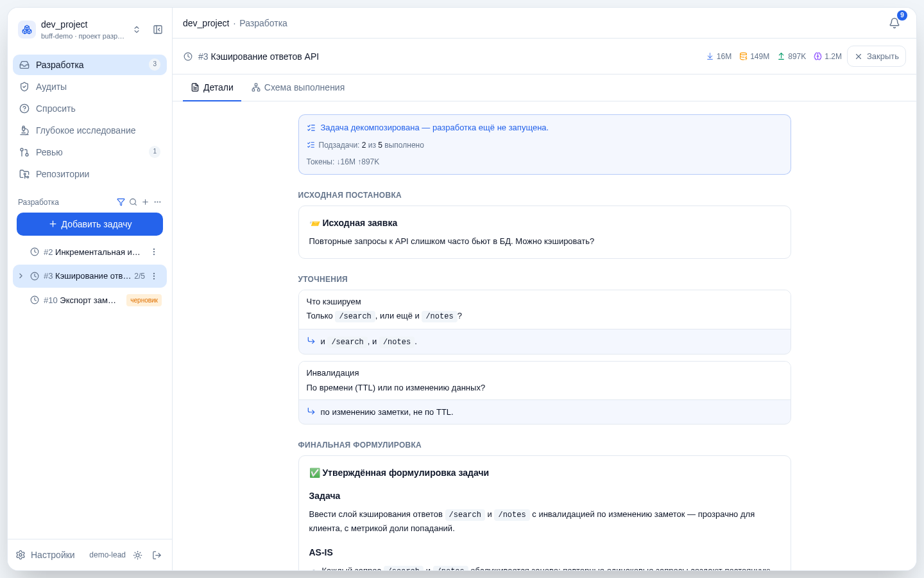Switch to the Схема выполнения tab

298,87
